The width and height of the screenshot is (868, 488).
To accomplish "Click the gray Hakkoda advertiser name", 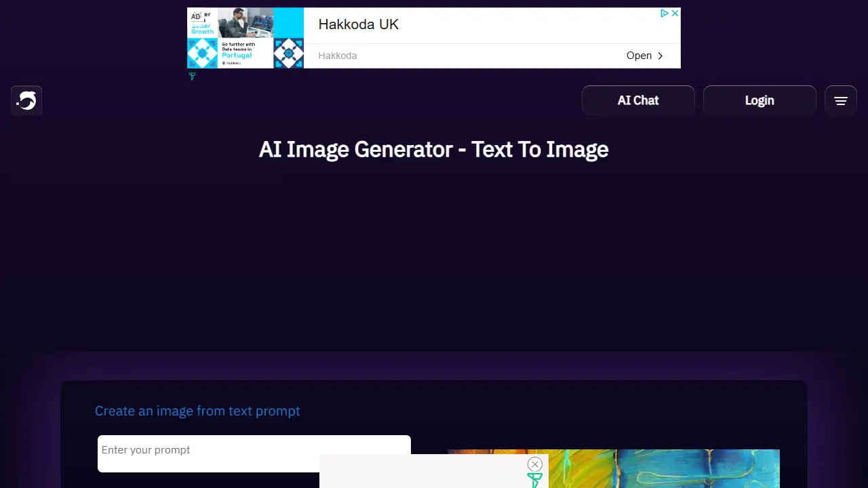I will tap(338, 56).
